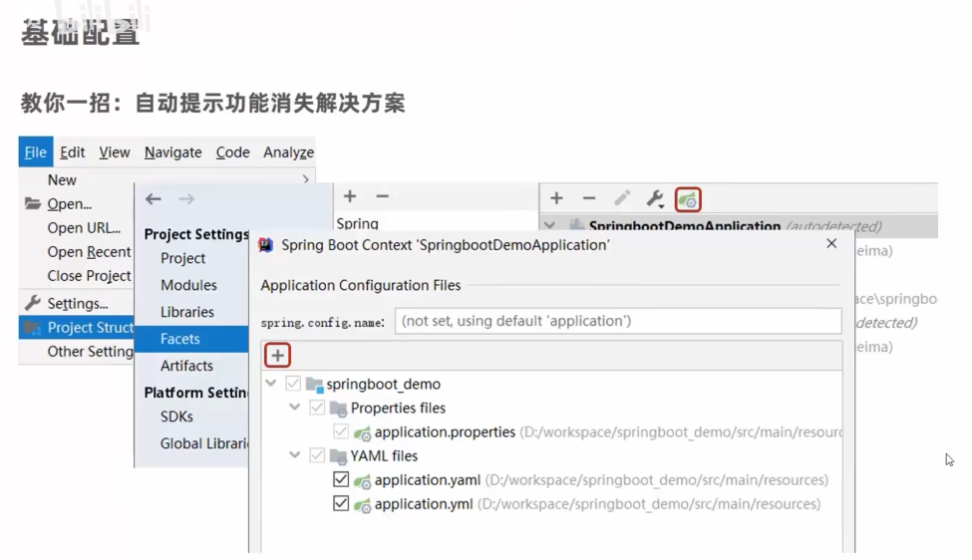
Task: Go back with left arrow
Action: point(154,199)
